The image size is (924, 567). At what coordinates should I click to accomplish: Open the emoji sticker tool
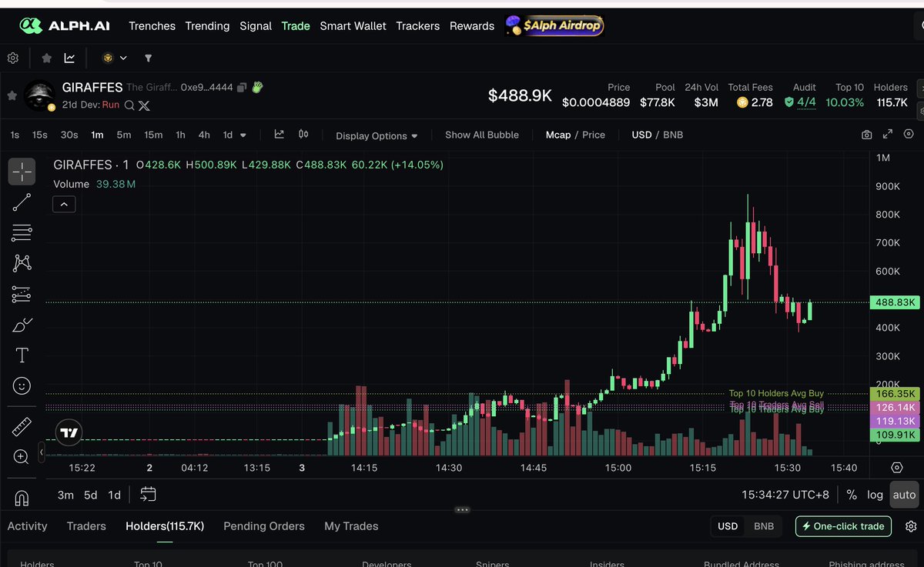pyautogui.click(x=22, y=385)
